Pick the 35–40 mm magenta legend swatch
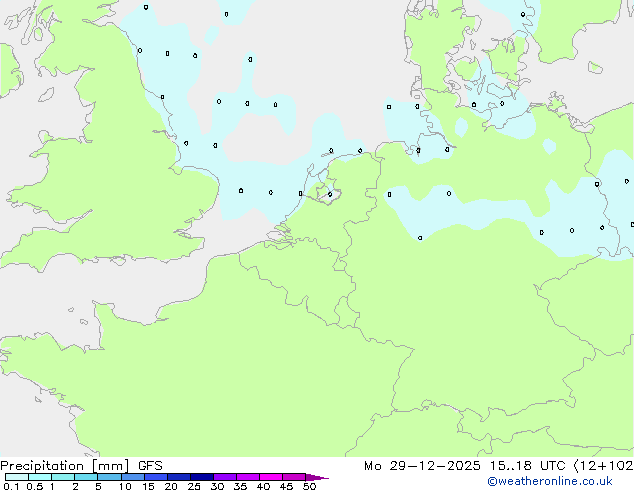634x490 pixels. pos(248,477)
